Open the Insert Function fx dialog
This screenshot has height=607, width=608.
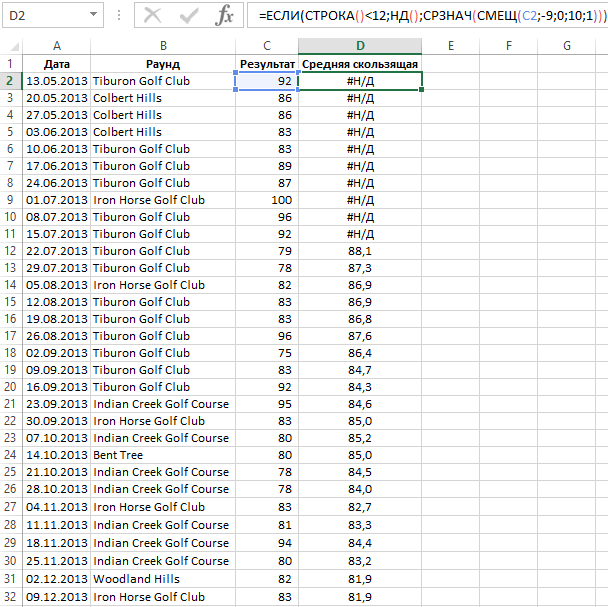(225, 15)
